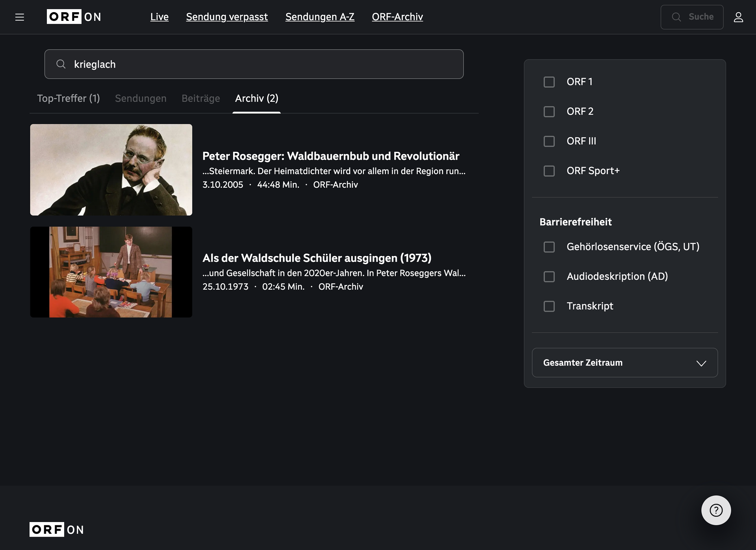
Task: Click the text '44:48 Min.'
Action: click(x=278, y=185)
